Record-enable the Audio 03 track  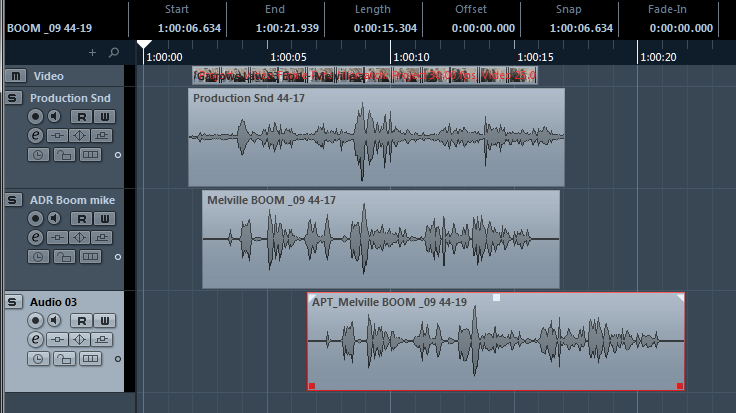(36, 321)
